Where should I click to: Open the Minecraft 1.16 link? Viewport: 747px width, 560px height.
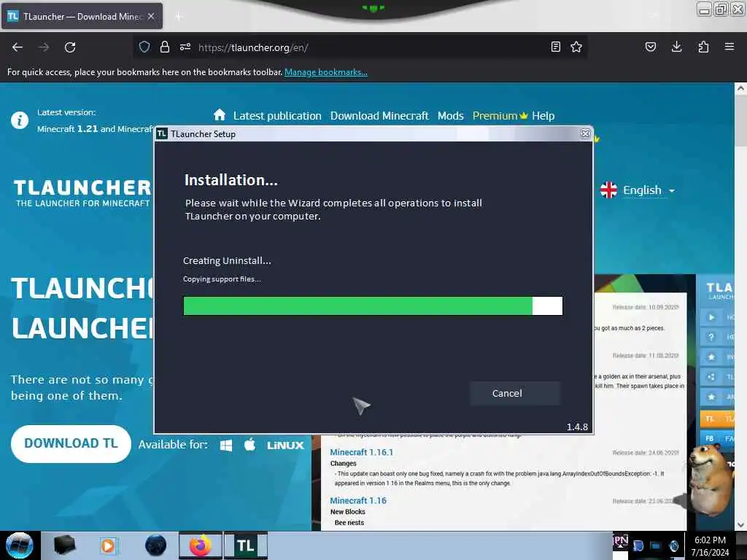358,500
